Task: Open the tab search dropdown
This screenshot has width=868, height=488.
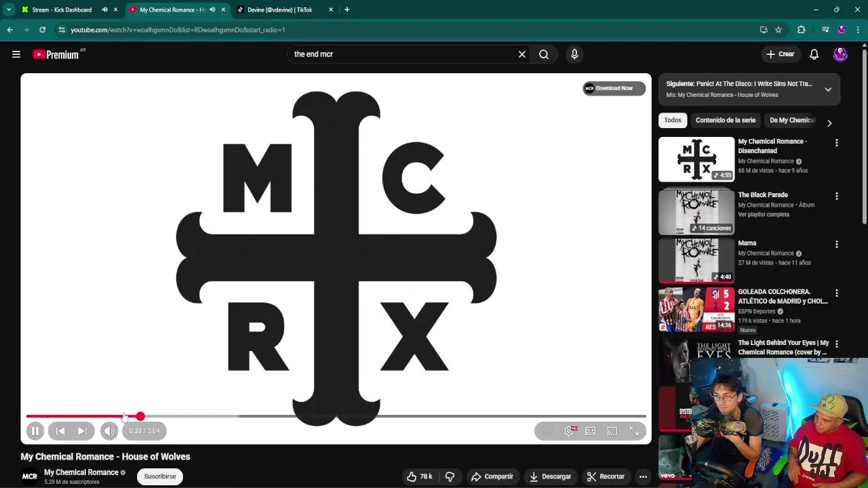Action: [x=9, y=10]
